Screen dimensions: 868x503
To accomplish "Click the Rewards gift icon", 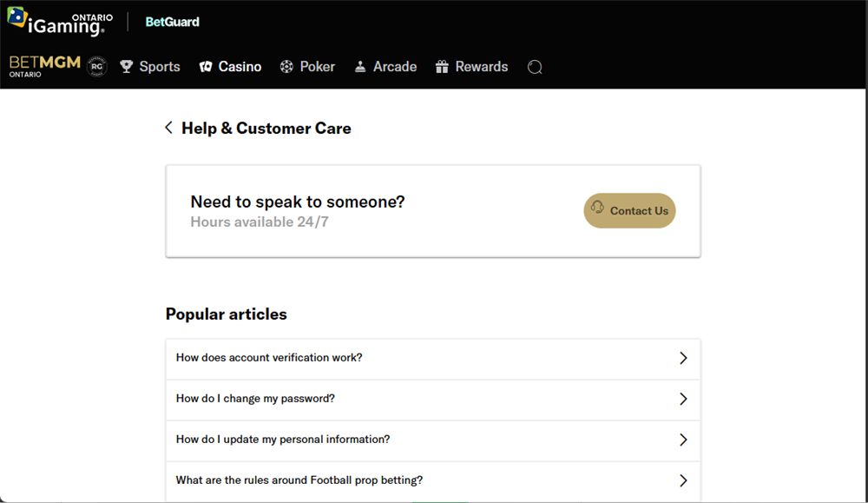I will point(442,67).
